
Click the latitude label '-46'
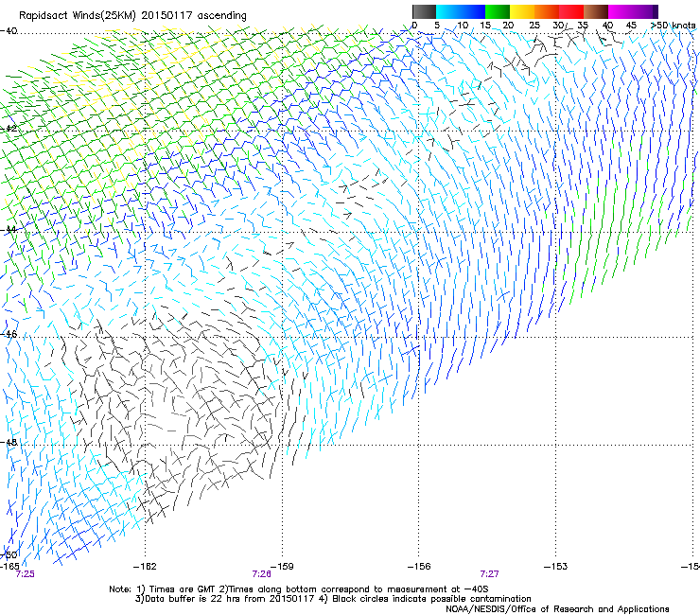pos(9,334)
